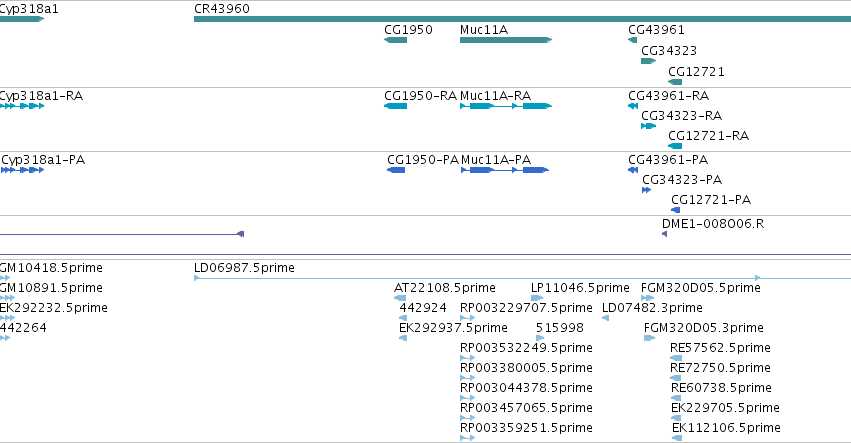Click the LD06987.5prime feature label

(x=244, y=268)
